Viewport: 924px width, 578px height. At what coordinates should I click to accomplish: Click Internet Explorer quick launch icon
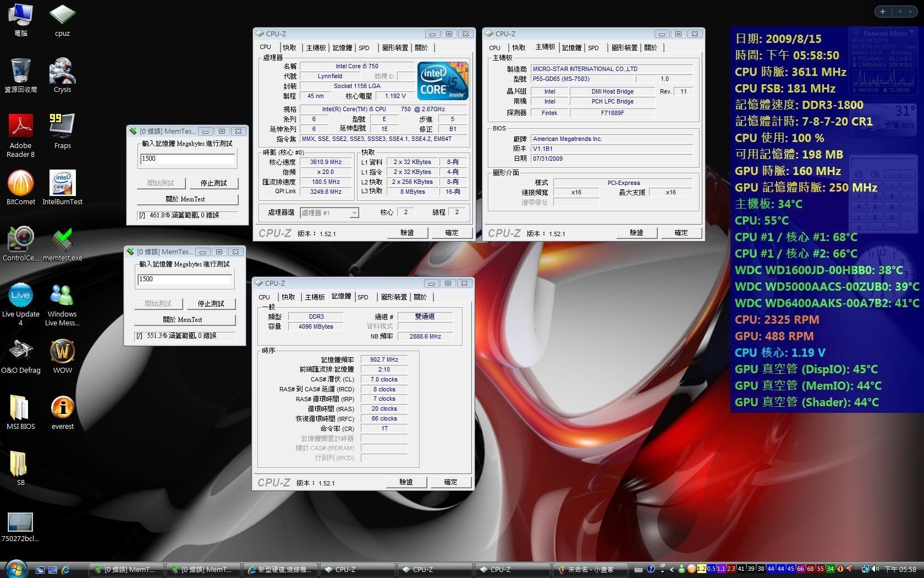(x=66, y=570)
